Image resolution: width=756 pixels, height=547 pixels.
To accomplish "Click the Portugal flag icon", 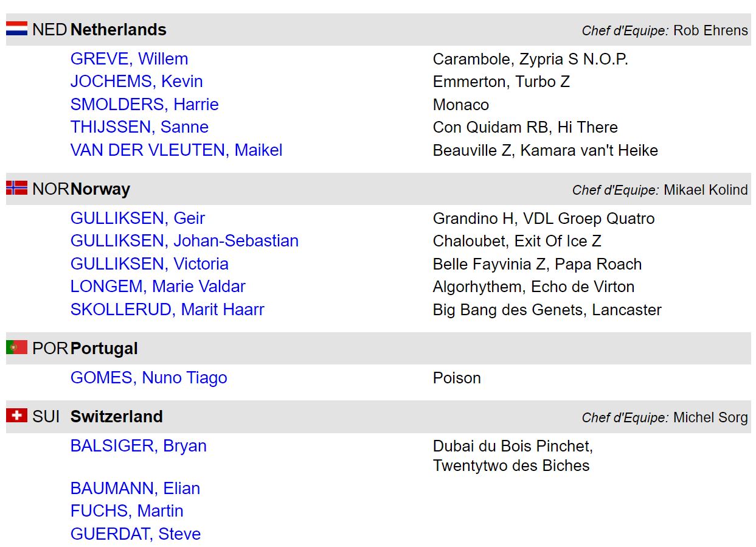I will coord(16,347).
